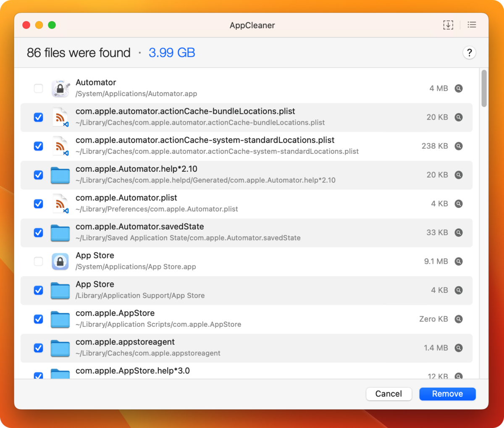Untick the com.apple.Automator.plist checkbox
This screenshot has height=428, width=504.
pos(38,204)
